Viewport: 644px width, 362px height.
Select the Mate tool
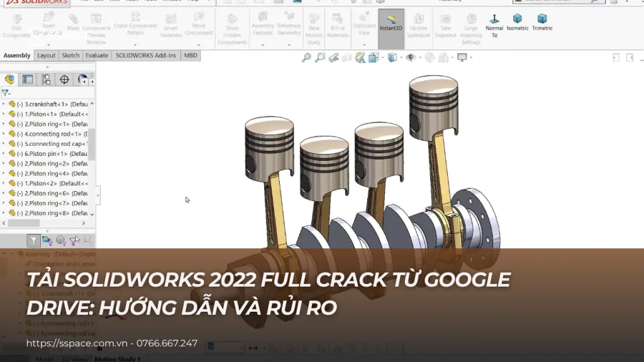pos(73,23)
